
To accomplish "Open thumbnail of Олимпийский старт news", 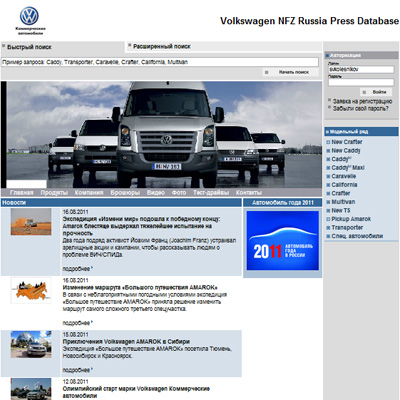I will 31,389.
